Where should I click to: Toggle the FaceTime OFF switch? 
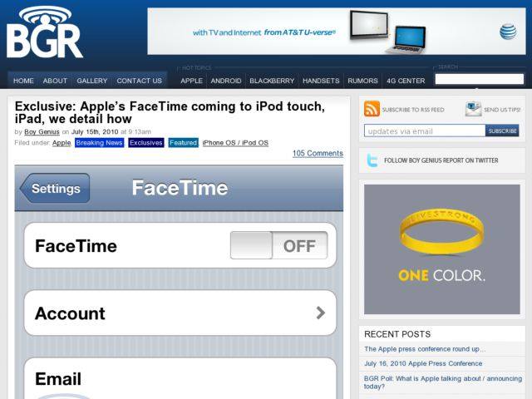[x=278, y=246]
